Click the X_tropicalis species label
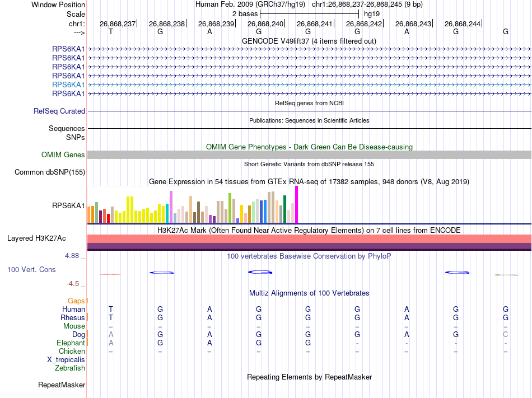532x398 pixels. [x=66, y=360]
